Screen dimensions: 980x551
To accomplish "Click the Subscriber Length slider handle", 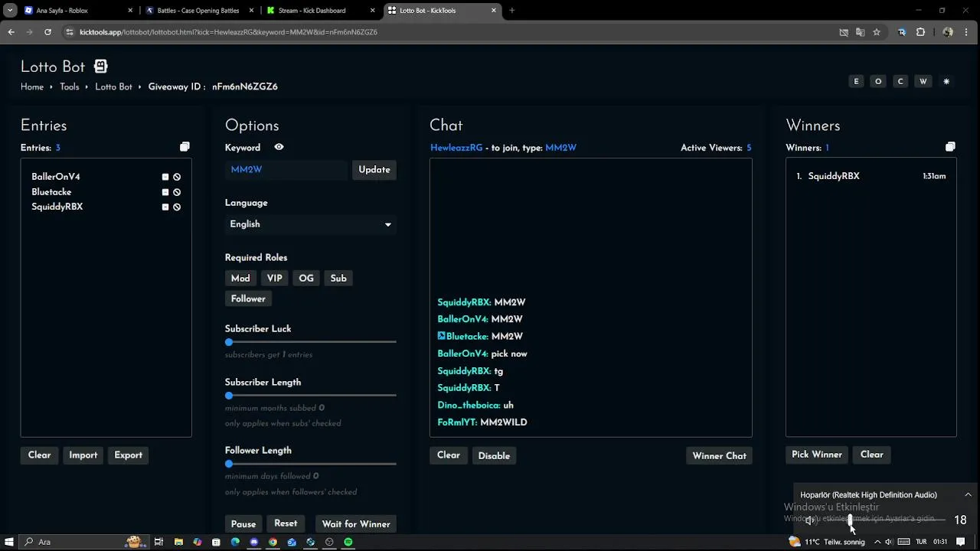I will pos(229,396).
